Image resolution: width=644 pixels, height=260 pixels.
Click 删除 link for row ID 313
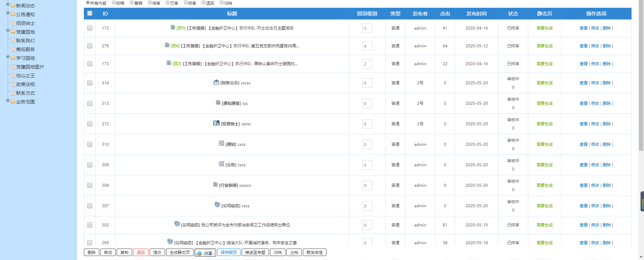click(x=607, y=103)
